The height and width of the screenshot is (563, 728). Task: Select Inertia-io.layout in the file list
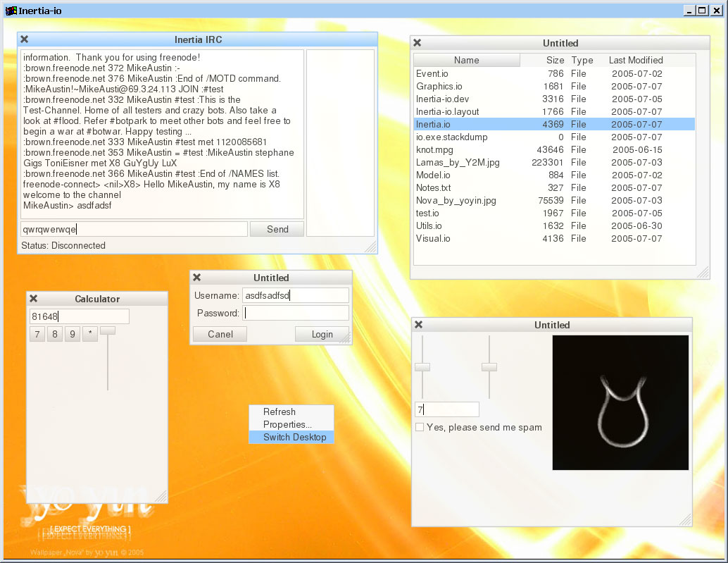click(x=554, y=111)
